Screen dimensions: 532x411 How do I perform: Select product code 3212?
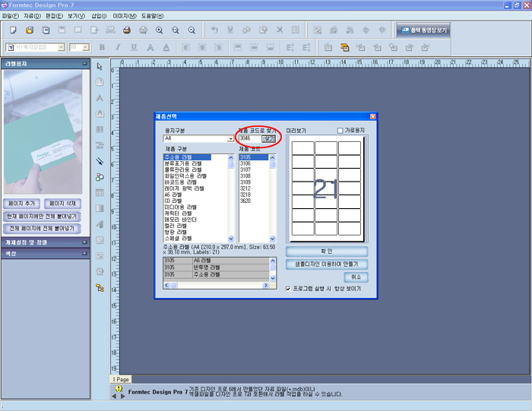245,188
